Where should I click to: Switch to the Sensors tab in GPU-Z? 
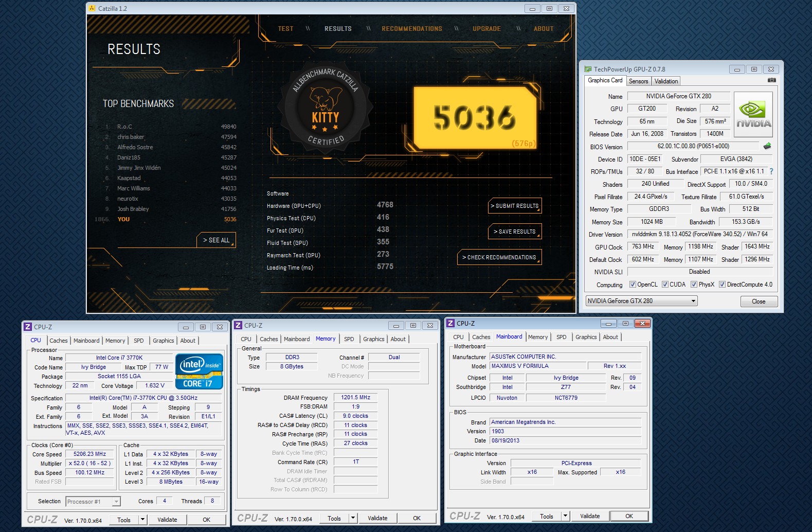coord(638,81)
